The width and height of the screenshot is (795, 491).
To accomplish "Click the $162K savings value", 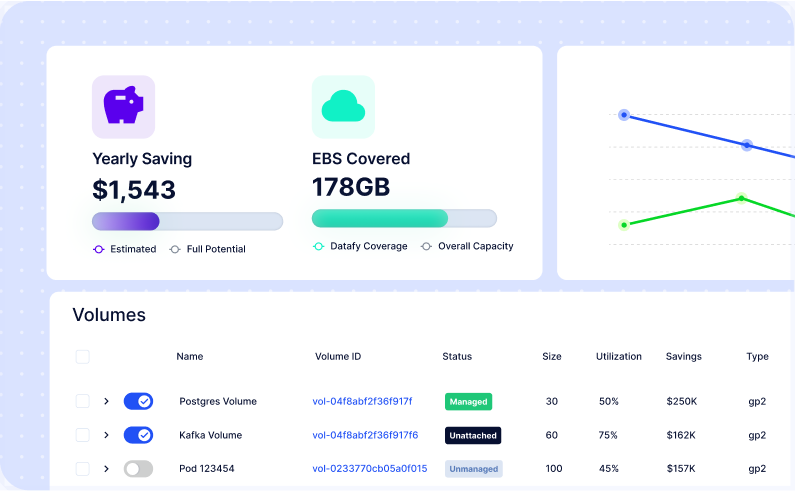I will 681,435.
